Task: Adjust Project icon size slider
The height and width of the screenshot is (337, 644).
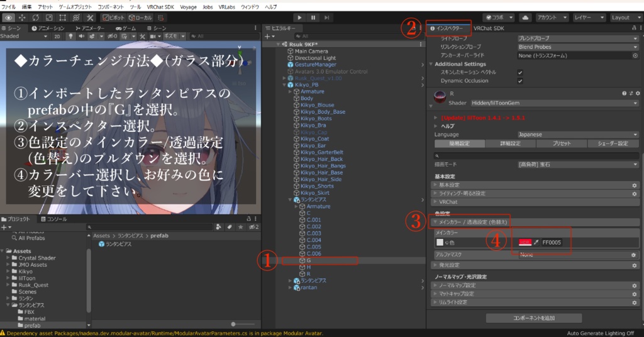Action: 233,324
